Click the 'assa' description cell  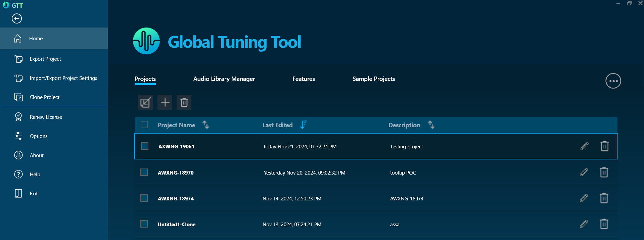tap(395, 225)
